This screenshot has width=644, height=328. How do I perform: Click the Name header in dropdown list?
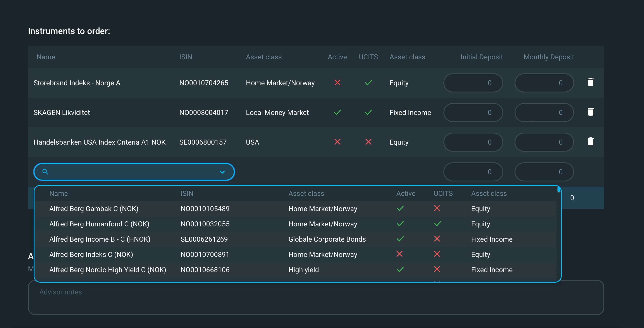[x=59, y=193]
